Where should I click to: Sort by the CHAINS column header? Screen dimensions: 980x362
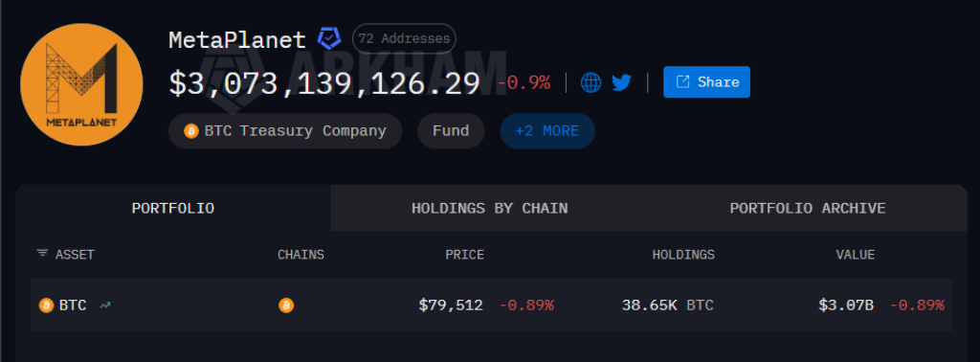[301, 255]
